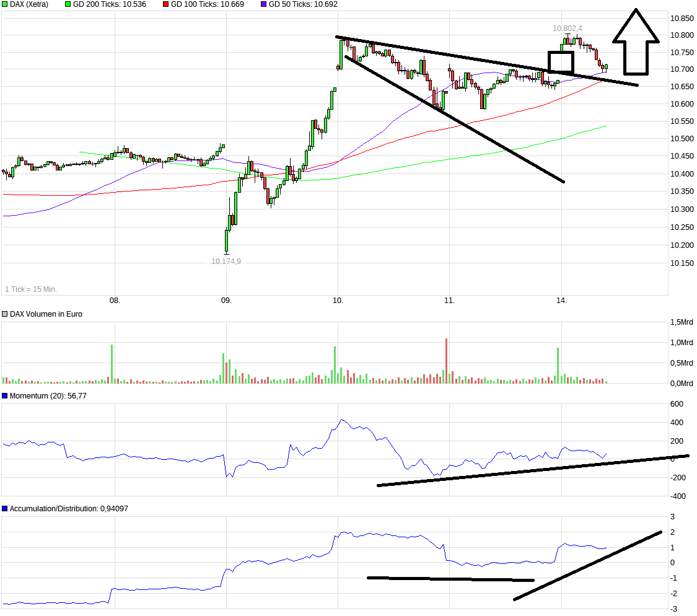The image size is (697, 616).
Task: Click the date label '09.' on the time axis
Action: click(x=226, y=301)
